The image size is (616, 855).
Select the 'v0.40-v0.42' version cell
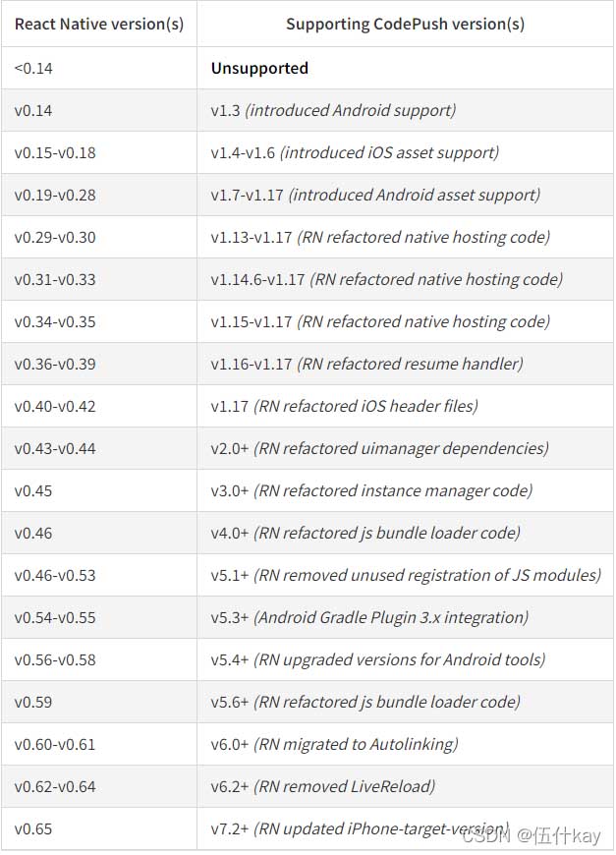[x=55, y=406]
